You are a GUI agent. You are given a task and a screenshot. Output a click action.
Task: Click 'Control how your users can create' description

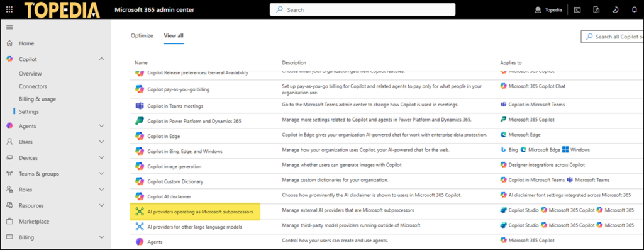[x=335, y=240]
